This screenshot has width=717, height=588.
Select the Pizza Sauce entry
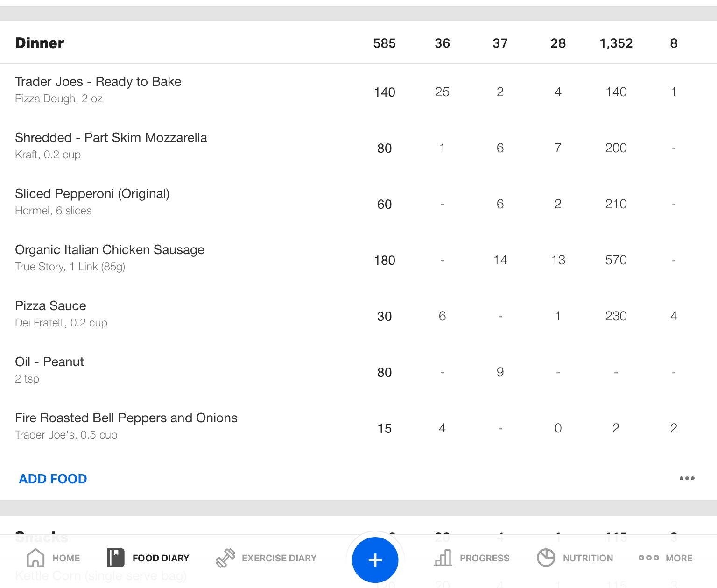point(358,316)
